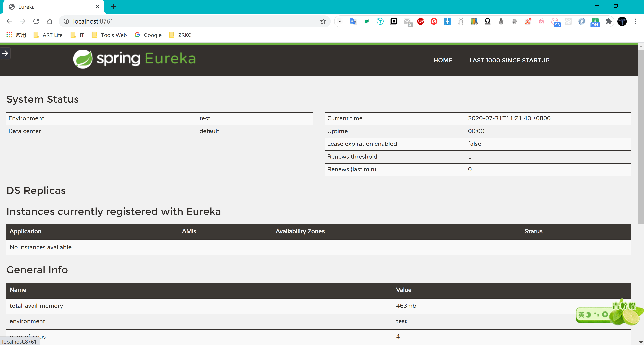The image size is (644, 345).
Task: Open the ART Life bookmark folder
Action: coord(48,35)
